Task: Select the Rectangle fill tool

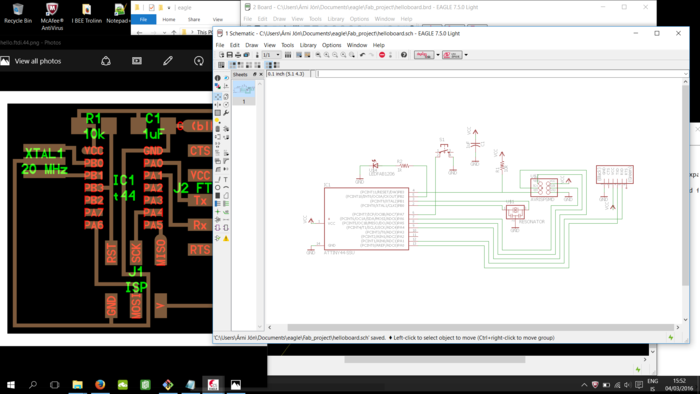Action: tap(217, 195)
